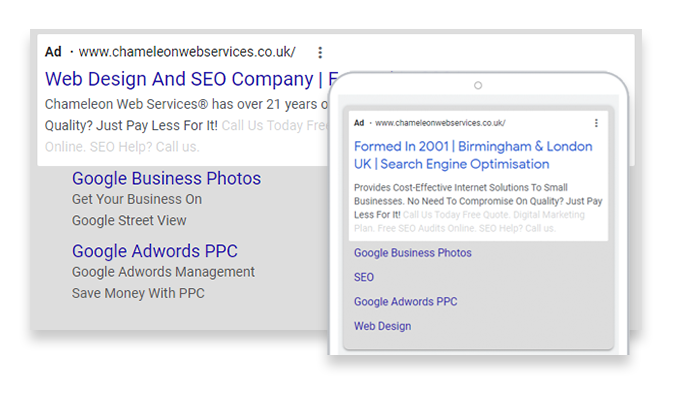Visit Google Adwords PPC desktop sitelink
This screenshot has width=674, height=398.
155,251
